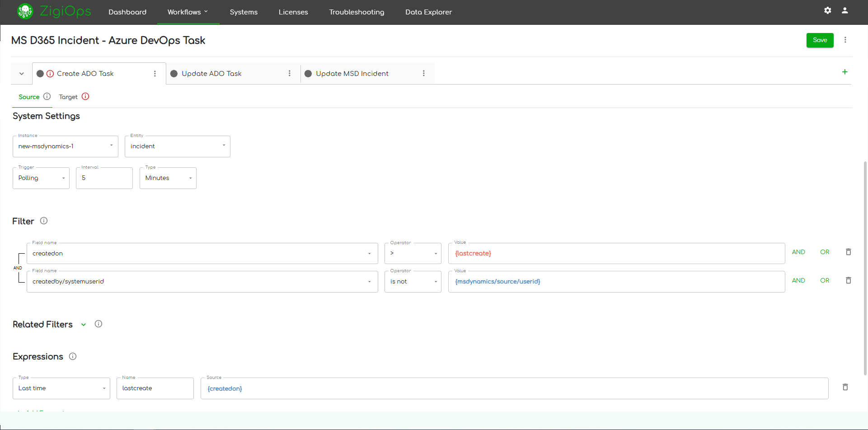Toggle Update MSD Incident status circle
The height and width of the screenshot is (430, 868).
point(308,74)
